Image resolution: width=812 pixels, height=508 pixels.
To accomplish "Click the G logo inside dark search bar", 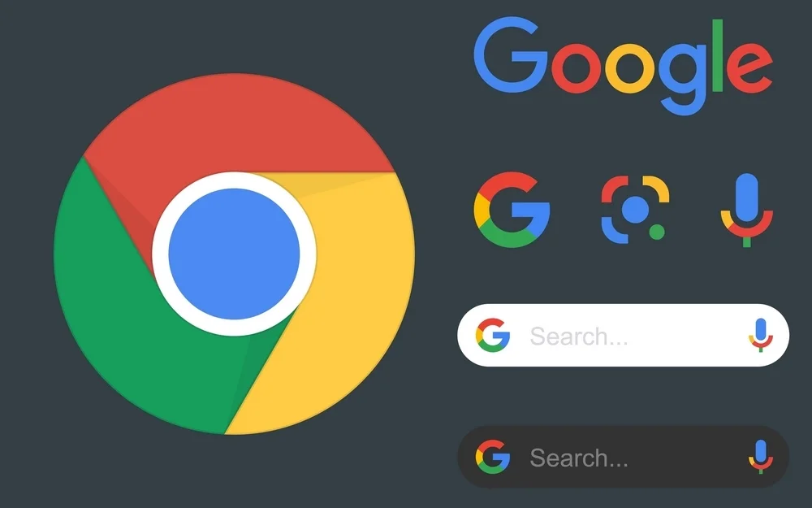I will click(x=493, y=457).
